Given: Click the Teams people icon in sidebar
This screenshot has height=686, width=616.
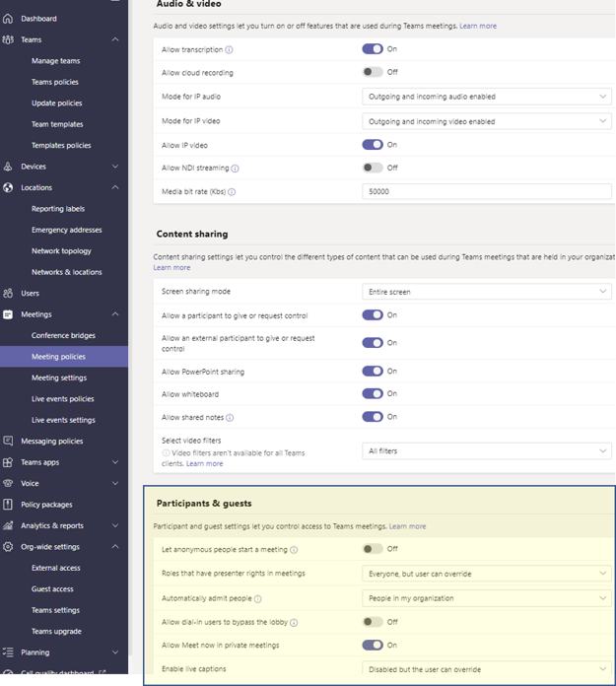Looking at the screenshot, I should coord(8,39).
